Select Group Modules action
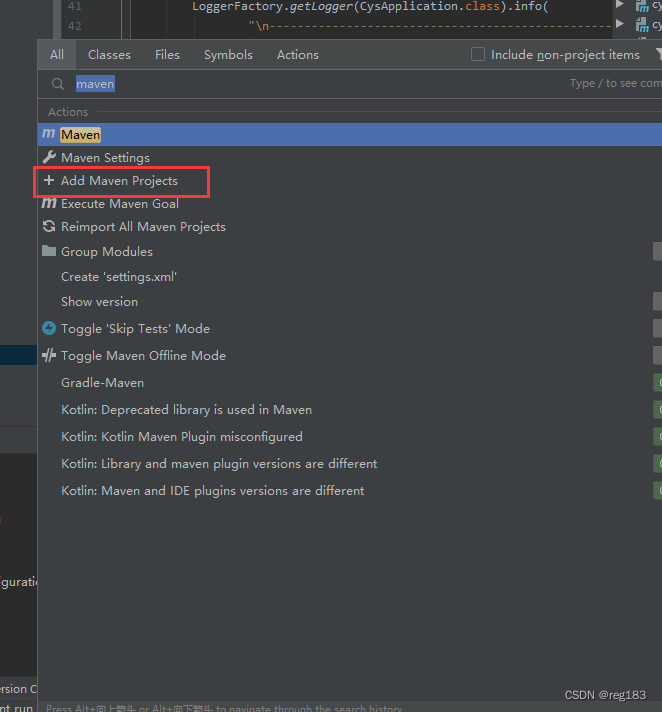The width and height of the screenshot is (662, 712). pyautogui.click(x=107, y=252)
